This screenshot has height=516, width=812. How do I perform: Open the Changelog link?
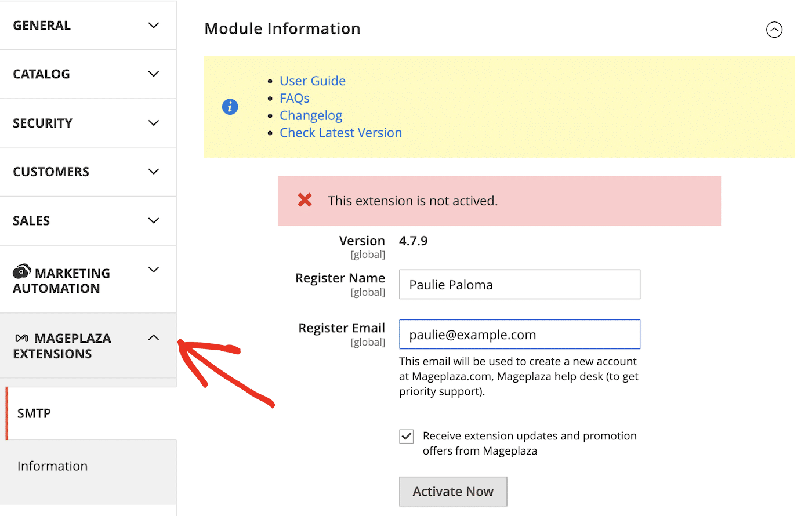311,115
